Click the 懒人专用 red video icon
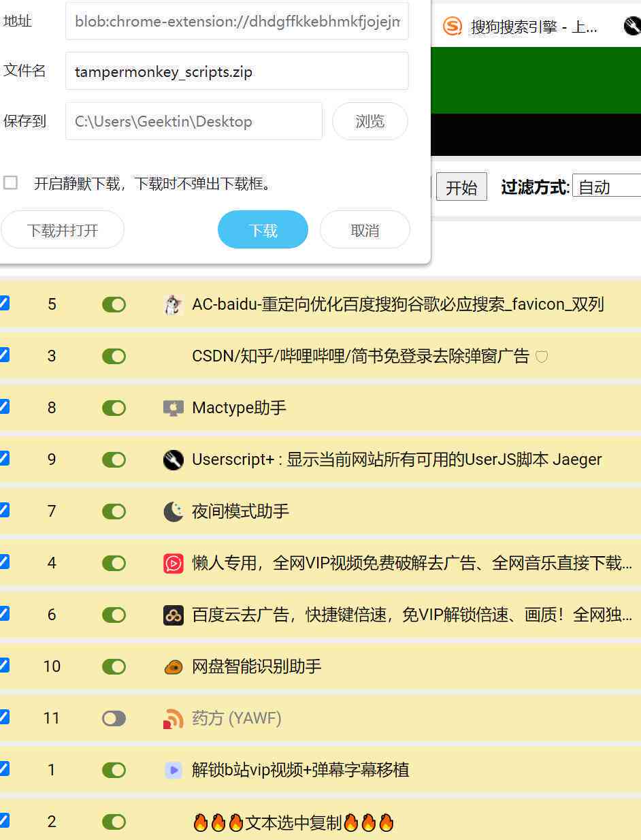Viewport: 641px width, 840px height. 174,563
